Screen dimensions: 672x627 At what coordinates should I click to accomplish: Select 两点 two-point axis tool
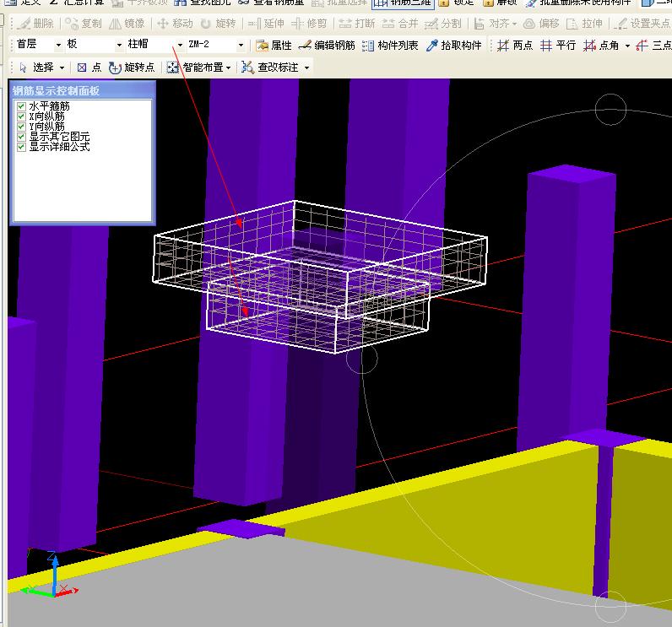point(515,46)
